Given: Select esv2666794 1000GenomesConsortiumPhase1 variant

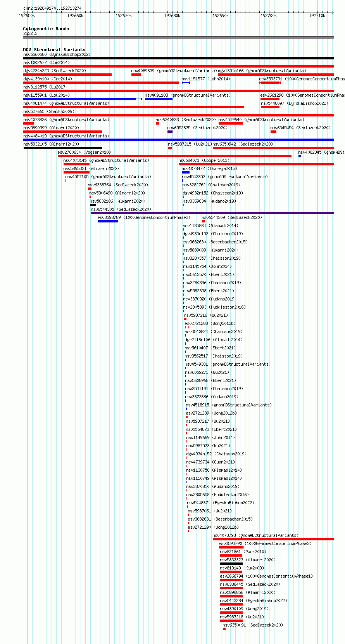Looking at the screenshot, I should 266,576.
